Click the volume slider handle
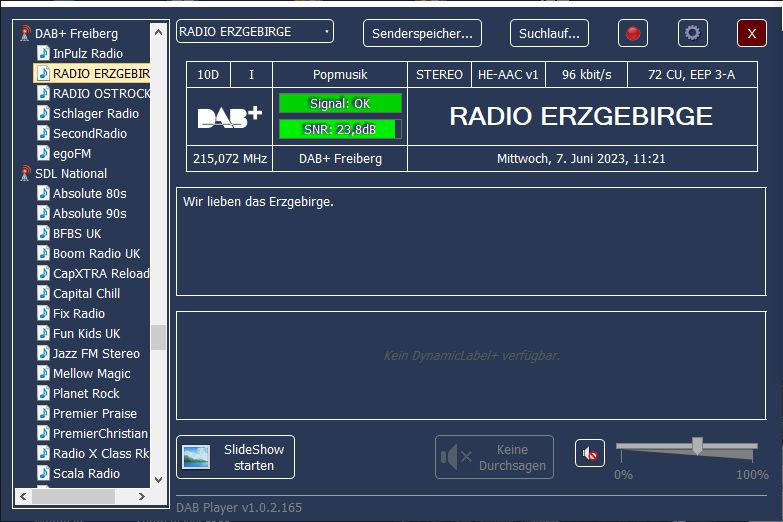Screen dimensions: 783x522 (697, 446)
